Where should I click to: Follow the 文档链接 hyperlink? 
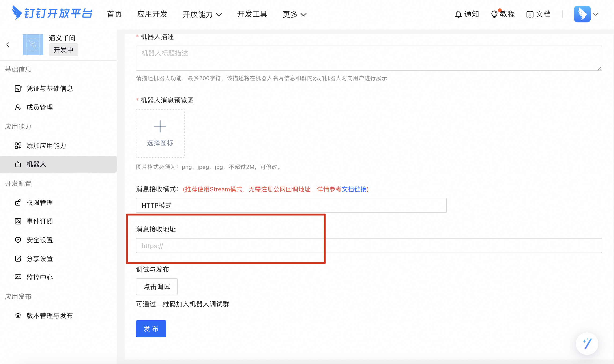click(354, 189)
